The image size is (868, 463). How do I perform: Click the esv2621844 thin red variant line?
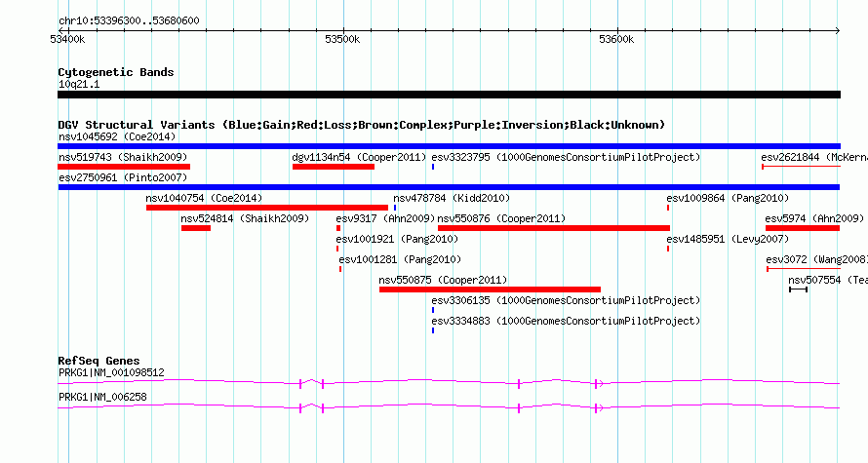[801, 167]
